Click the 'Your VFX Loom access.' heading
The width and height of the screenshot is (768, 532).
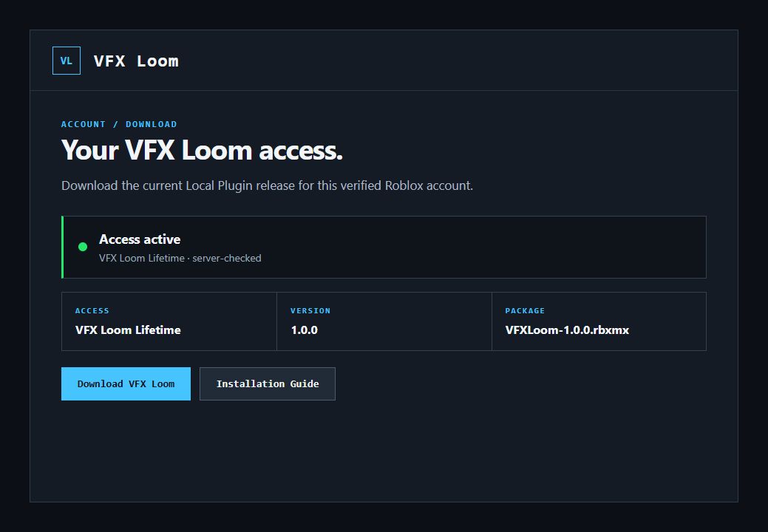(202, 150)
